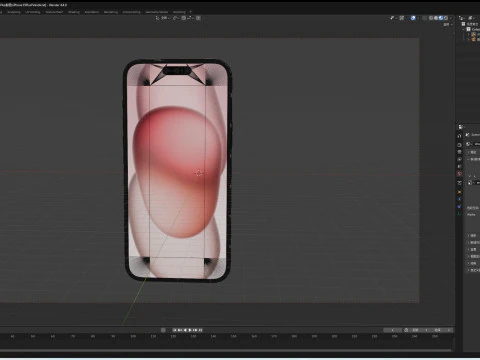Toggle X-ray mode in viewport header
This screenshot has width=480, height=360.
[x=425, y=18]
